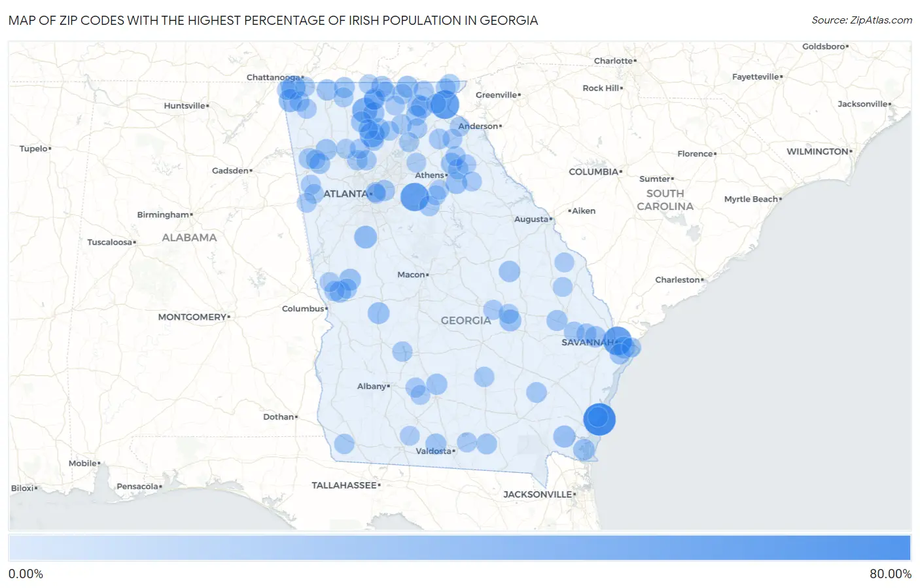The width and height of the screenshot is (920, 588).
Task: Click the bubble northeast of Macon
Action: click(x=510, y=271)
